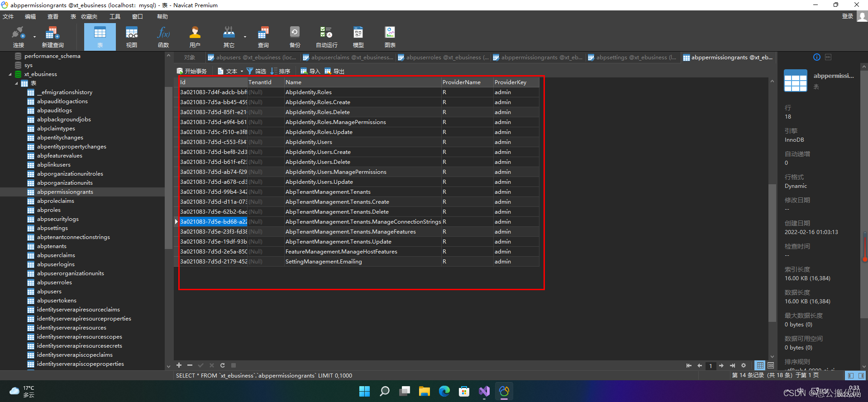Open the Windows Start button
The height and width of the screenshot is (402, 868).
(x=364, y=391)
